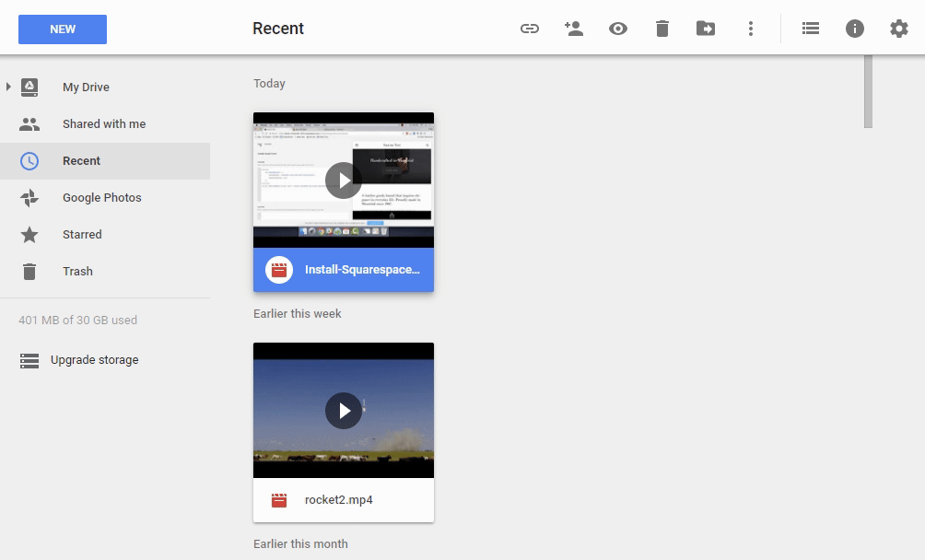Open Google Photos section
Viewport: 925px width, 560px height.
[105, 197]
